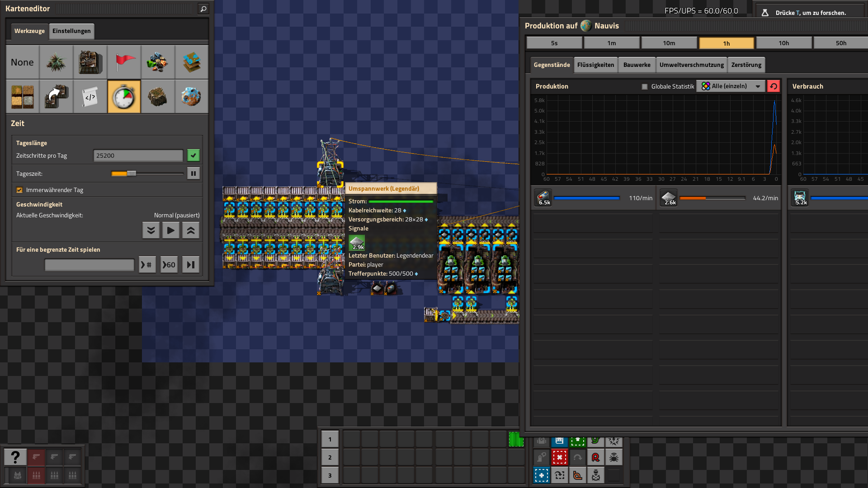Set time range to 10m
The height and width of the screenshot is (488, 868).
click(x=669, y=43)
